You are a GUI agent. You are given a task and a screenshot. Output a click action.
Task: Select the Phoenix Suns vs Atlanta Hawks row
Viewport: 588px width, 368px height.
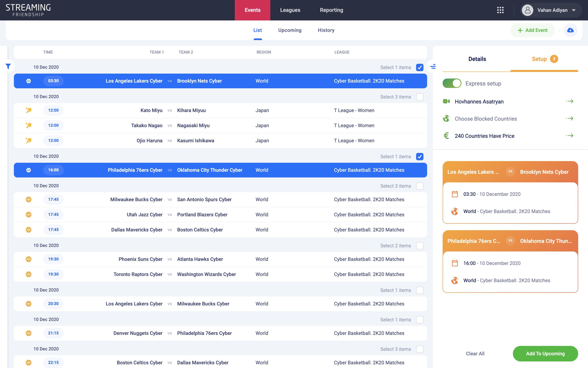220,259
